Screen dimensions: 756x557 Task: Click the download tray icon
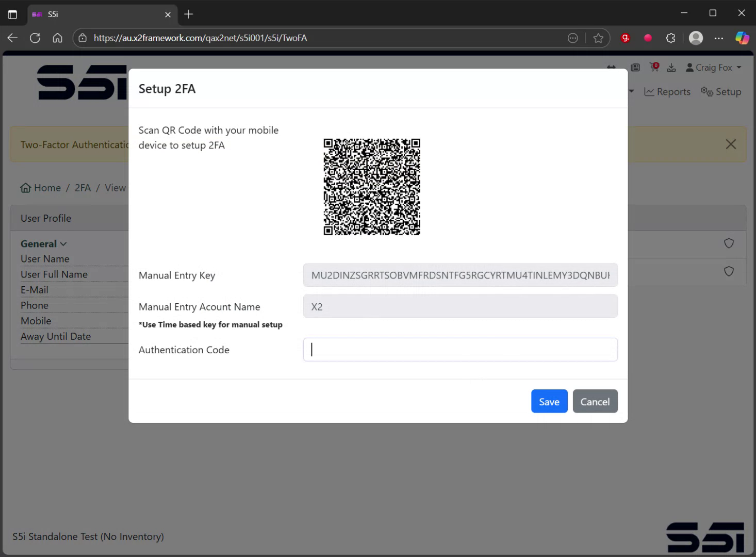point(671,68)
